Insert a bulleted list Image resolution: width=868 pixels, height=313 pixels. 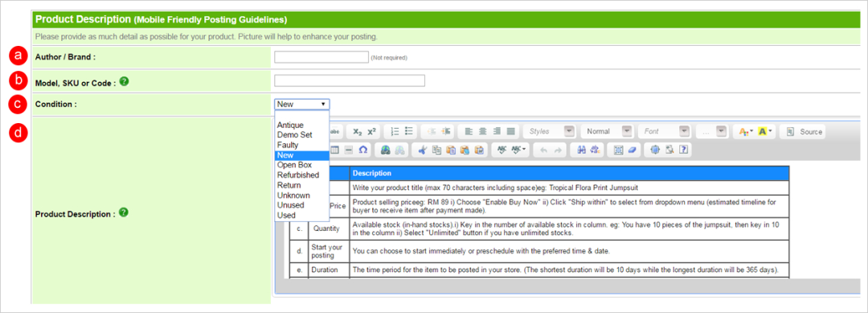[409, 132]
